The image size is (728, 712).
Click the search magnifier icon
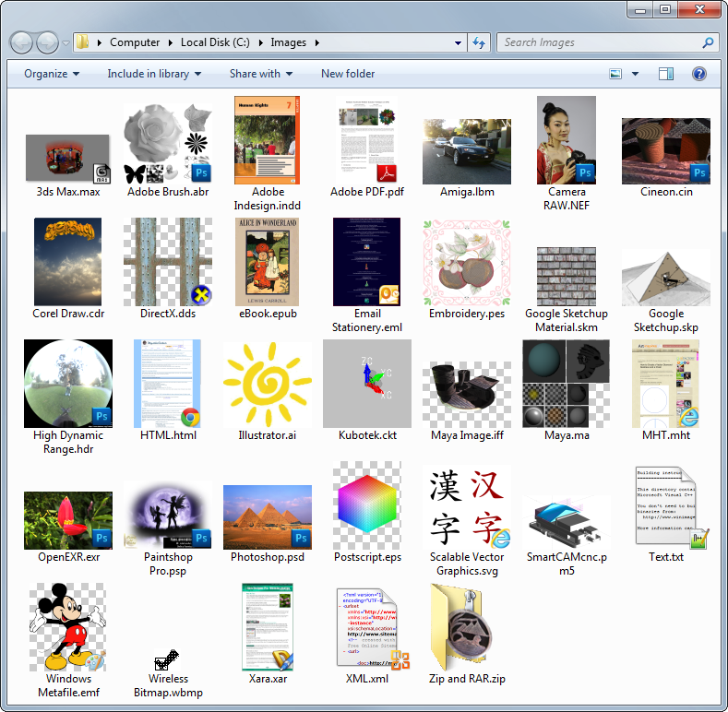click(x=708, y=42)
